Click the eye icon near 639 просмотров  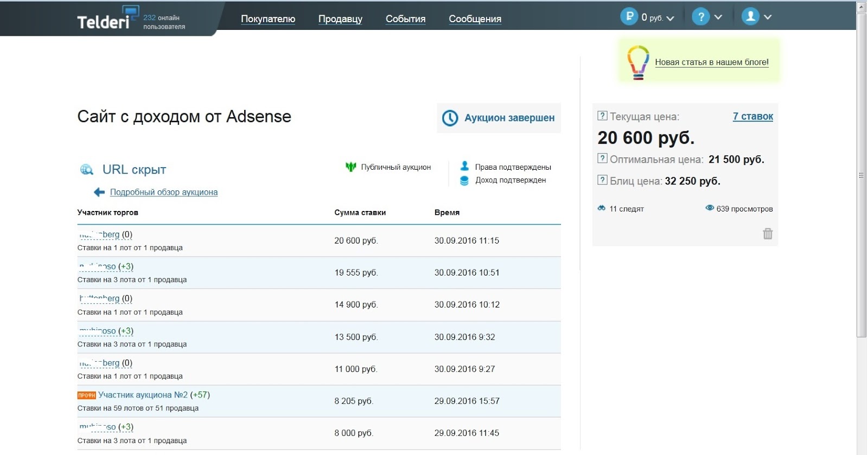point(710,208)
